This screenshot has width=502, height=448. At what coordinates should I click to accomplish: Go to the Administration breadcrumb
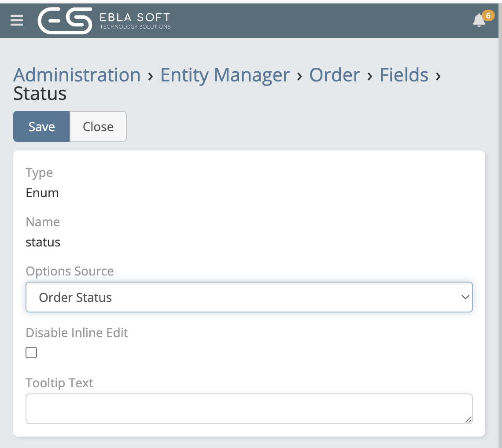(x=77, y=75)
